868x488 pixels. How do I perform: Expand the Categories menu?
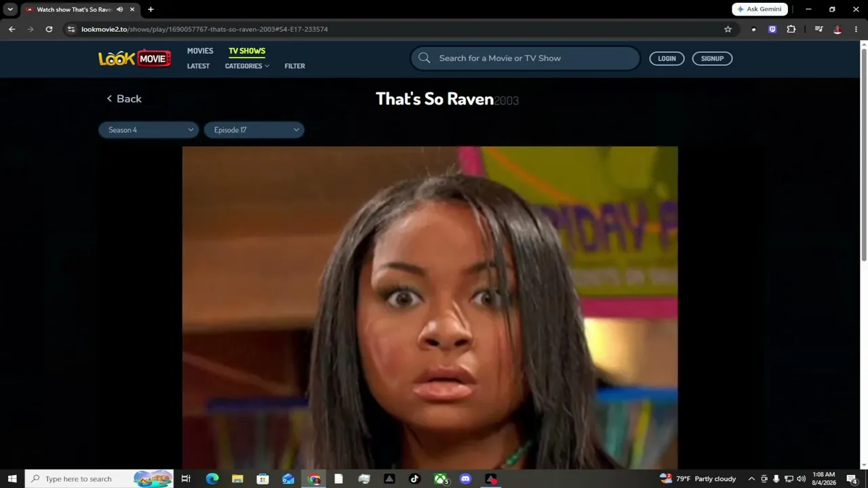pos(247,66)
